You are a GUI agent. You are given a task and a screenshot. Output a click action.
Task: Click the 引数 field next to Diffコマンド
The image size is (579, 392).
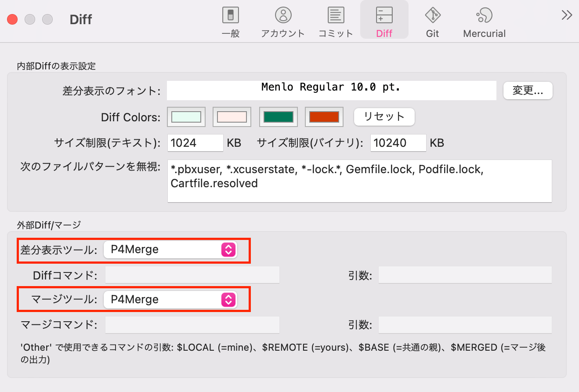tap(464, 274)
